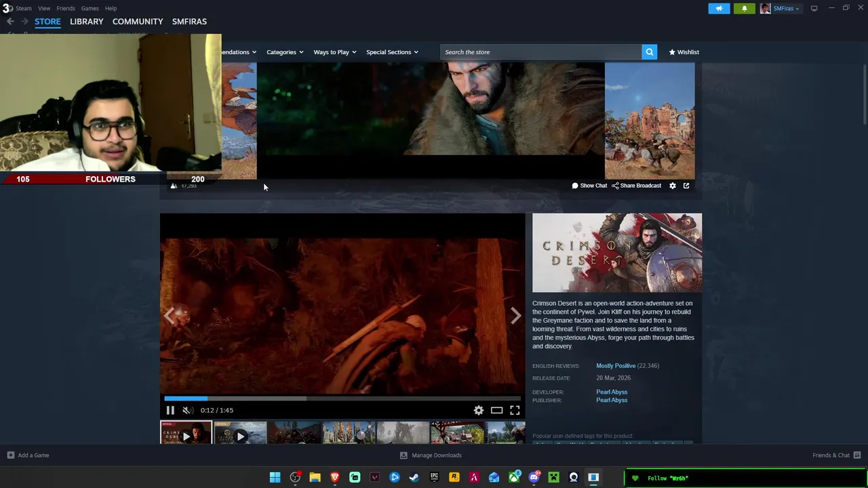Image resolution: width=868 pixels, height=488 pixels.
Task: Expand the Special Sections dropdown
Action: 392,52
